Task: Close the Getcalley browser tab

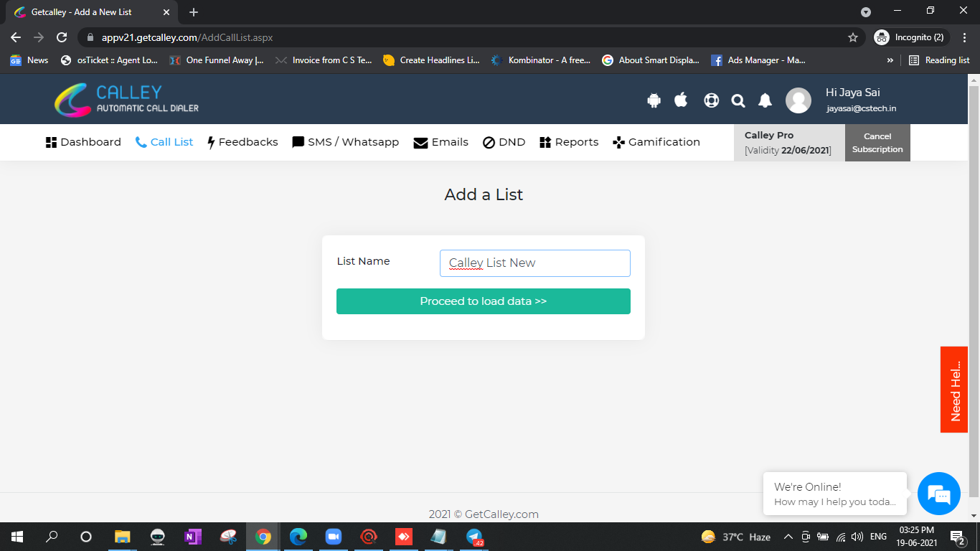Action: [166, 12]
